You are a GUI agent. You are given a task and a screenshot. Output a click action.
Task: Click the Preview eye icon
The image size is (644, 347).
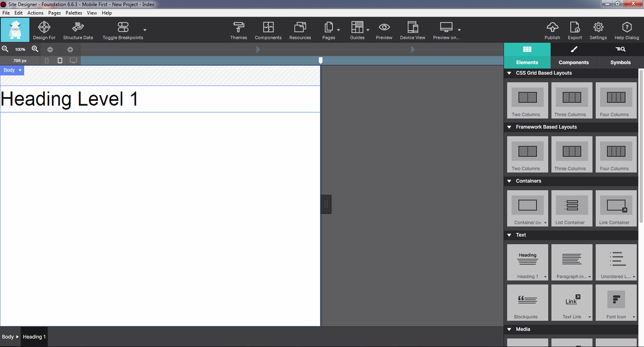tap(384, 27)
